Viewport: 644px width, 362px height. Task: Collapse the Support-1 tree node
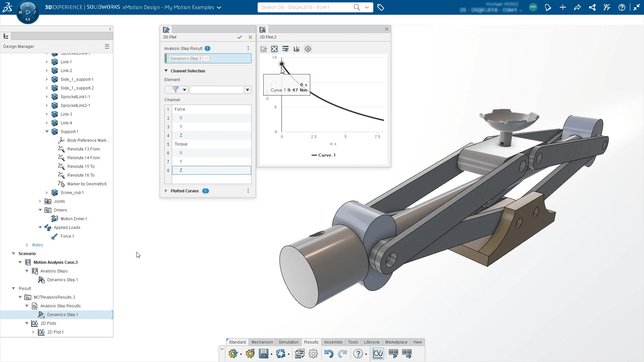(x=47, y=132)
